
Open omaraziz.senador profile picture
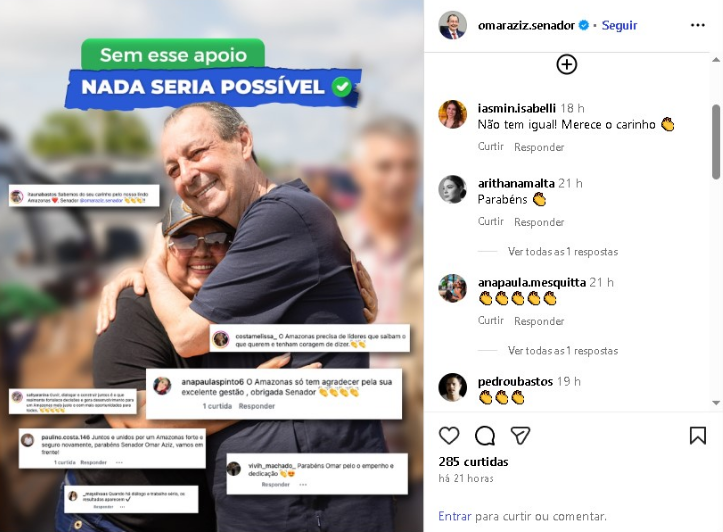tap(452, 25)
